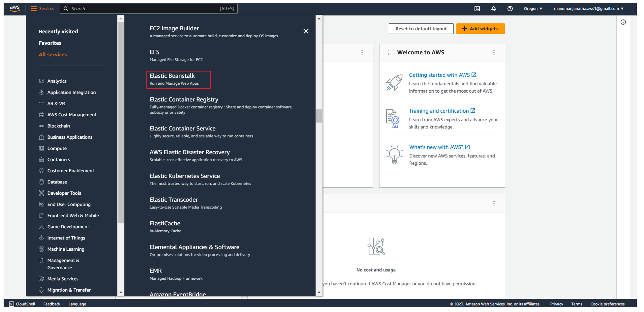Click the Game Development controller icon
644x312 pixels.
click(x=42, y=227)
